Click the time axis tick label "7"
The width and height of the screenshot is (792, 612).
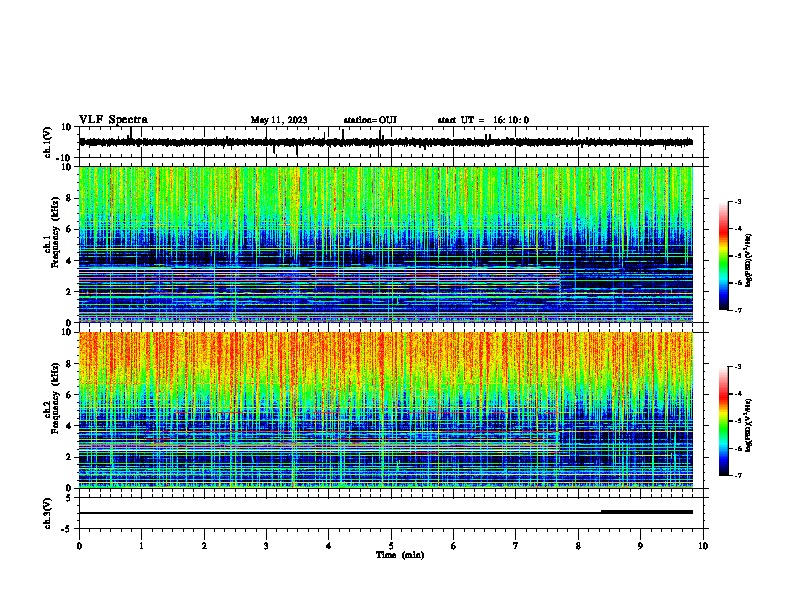coord(516,546)
